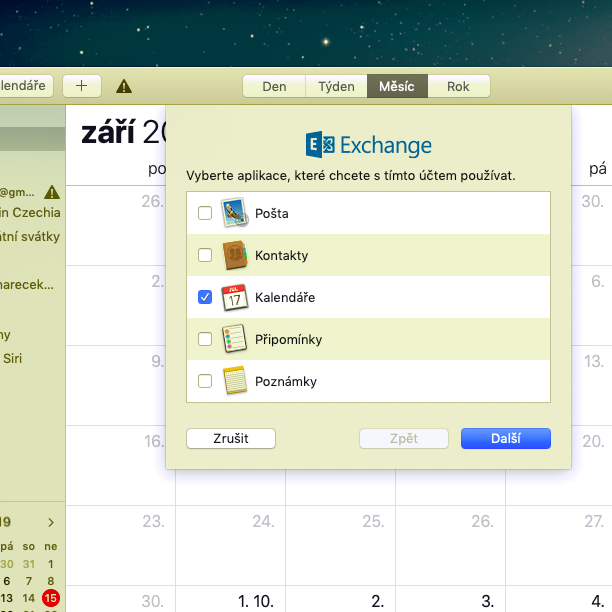Select the Poznámky row label
This screenshot has height=612, width=612.
click(286, 382)
